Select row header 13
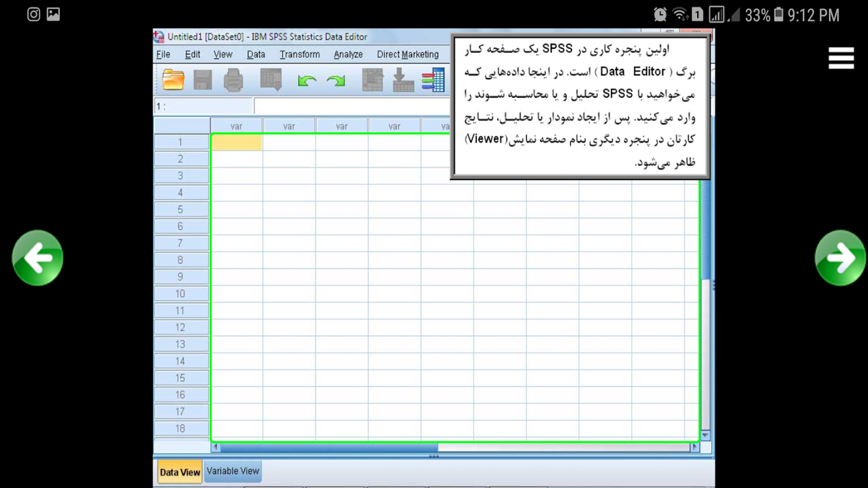868x488 pixels. tap(181, 345)
